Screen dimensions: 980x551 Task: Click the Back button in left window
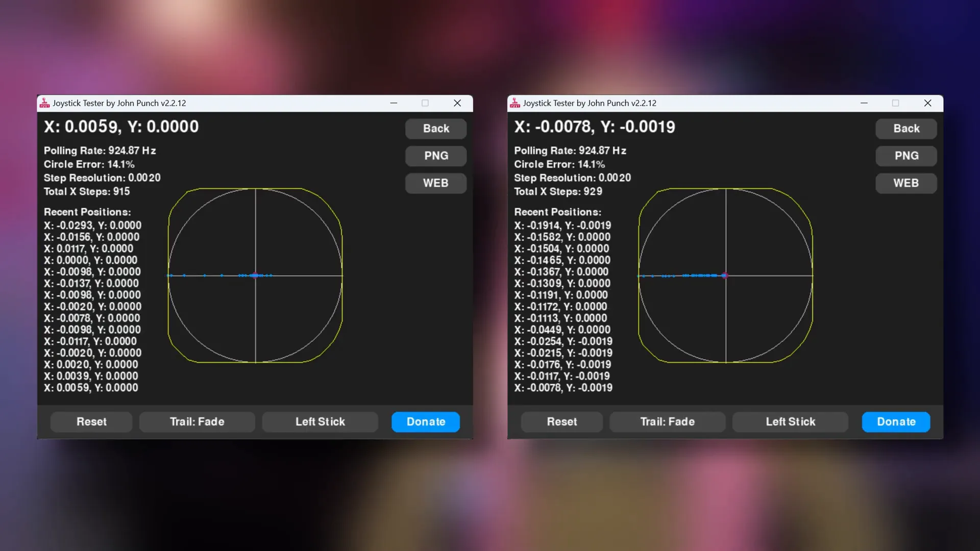pyautogui.click(x=436, y=129)
